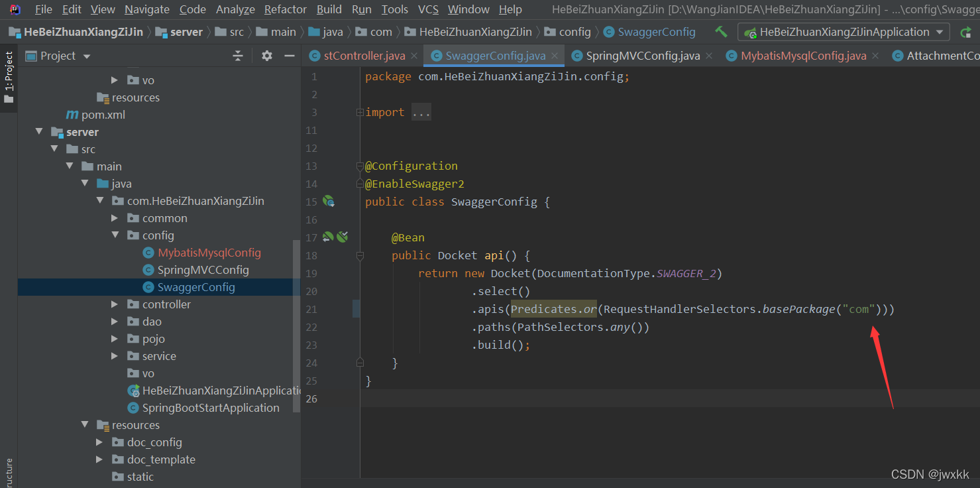Click the second gutter icon on line 17
This screenshot has height=488, width=980.
342,237
